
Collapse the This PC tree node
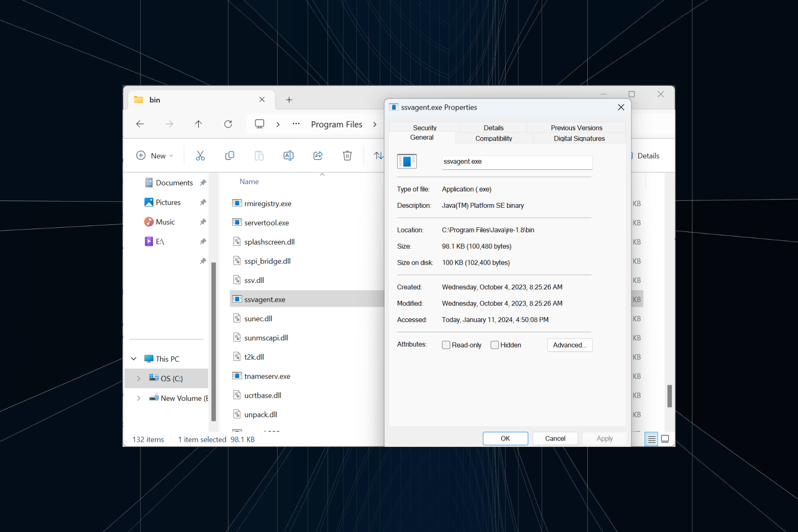coord(134,359)
